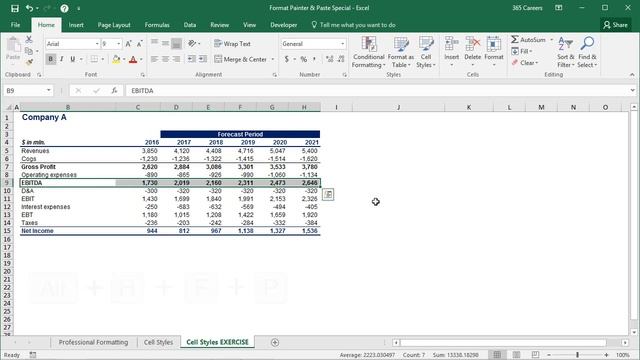Apply comma style format

click(314, 60)
